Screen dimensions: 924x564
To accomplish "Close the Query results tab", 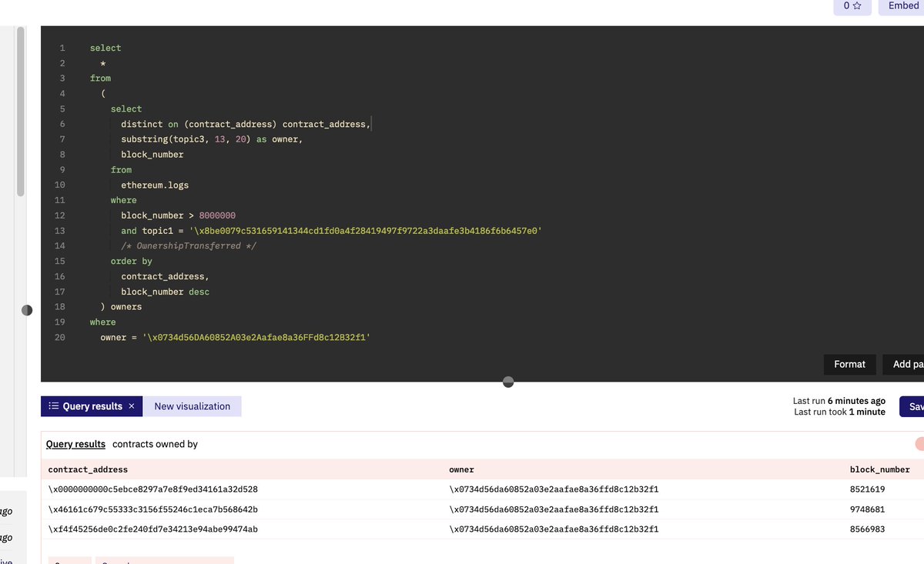I will click(132, 406).
